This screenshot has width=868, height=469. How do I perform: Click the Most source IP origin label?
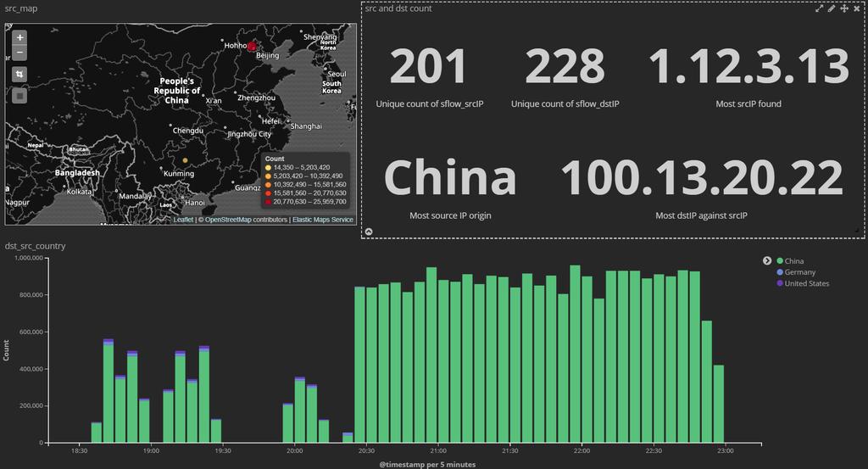point(450,215)
